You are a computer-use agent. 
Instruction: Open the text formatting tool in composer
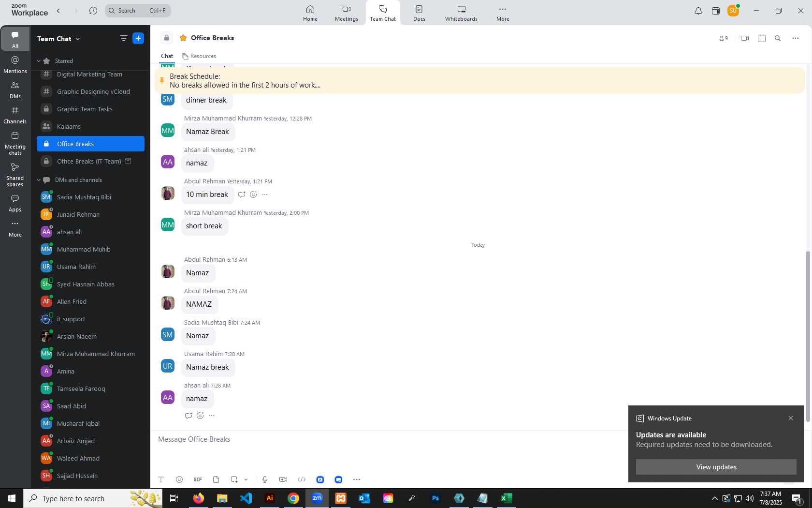pyautogui.click(x=161, y=479)
